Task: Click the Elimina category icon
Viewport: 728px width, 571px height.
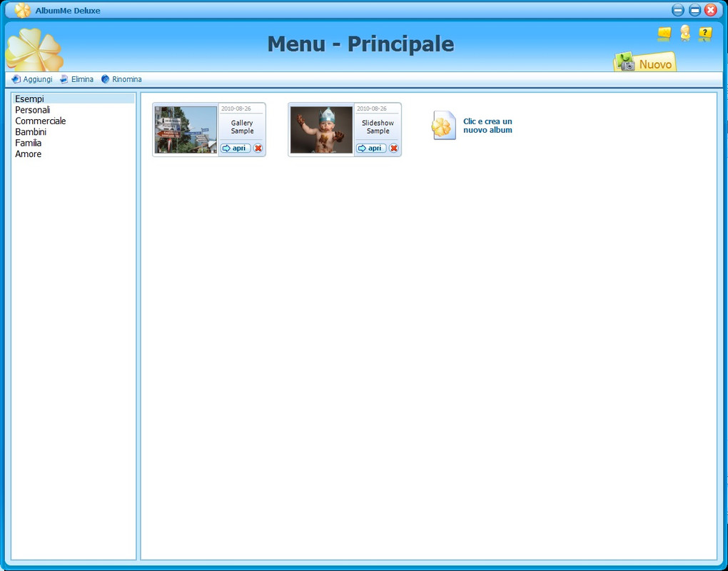Action: tap(64, 79)
